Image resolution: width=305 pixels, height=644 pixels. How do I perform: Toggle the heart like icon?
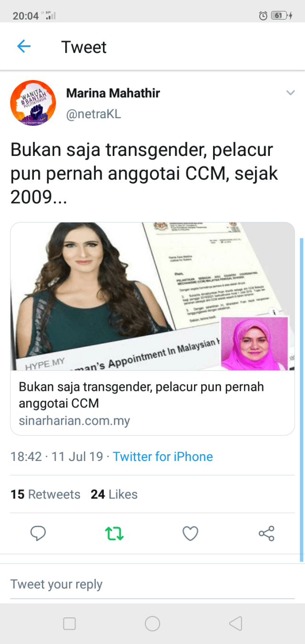pos(191,533)
